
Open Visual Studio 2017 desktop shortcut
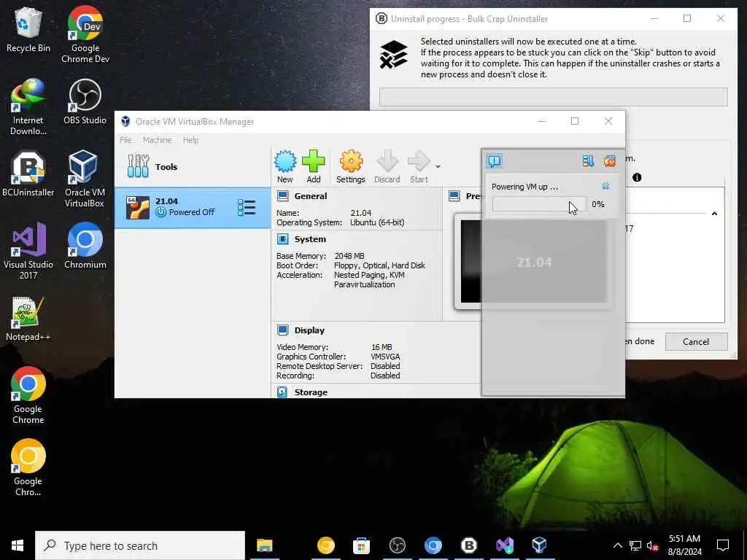coord(28,251)
